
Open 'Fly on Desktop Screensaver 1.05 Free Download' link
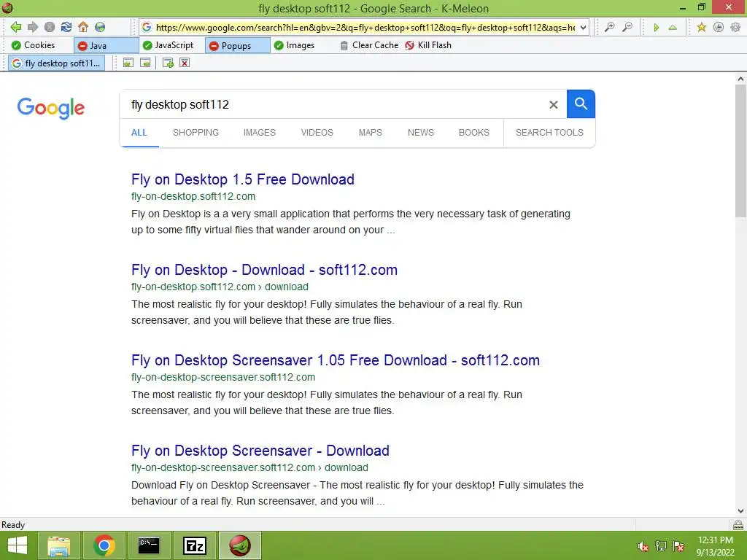pos(336,360)
